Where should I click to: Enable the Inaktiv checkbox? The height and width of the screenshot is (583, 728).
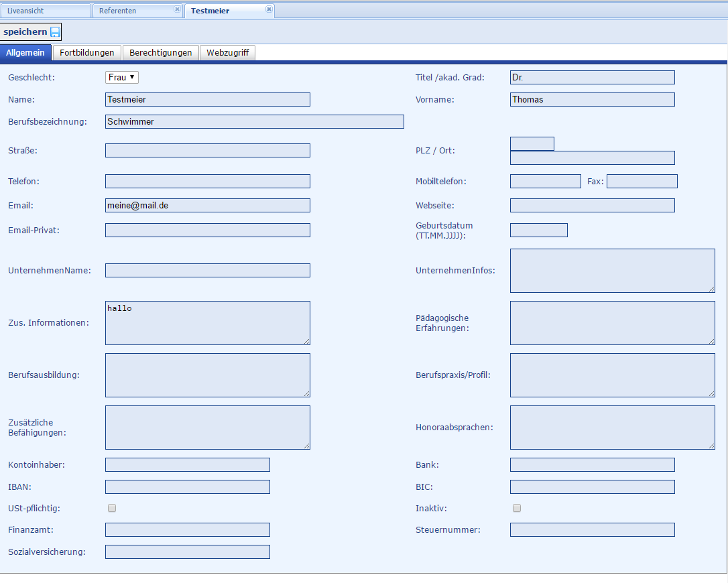point(517,508)
